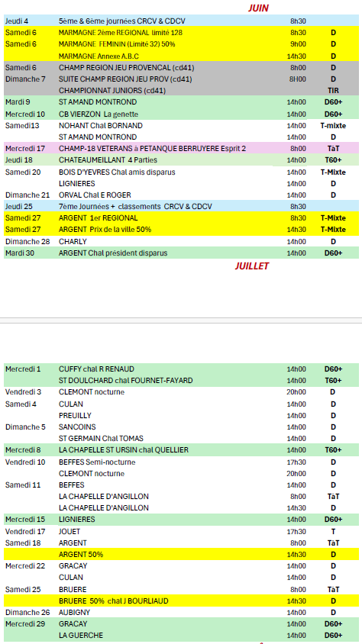362x644 pixels.
Task: Select 'BEFFES Semi-nocturne' entry
Action: pyautogui.click(x=97, y=462)
